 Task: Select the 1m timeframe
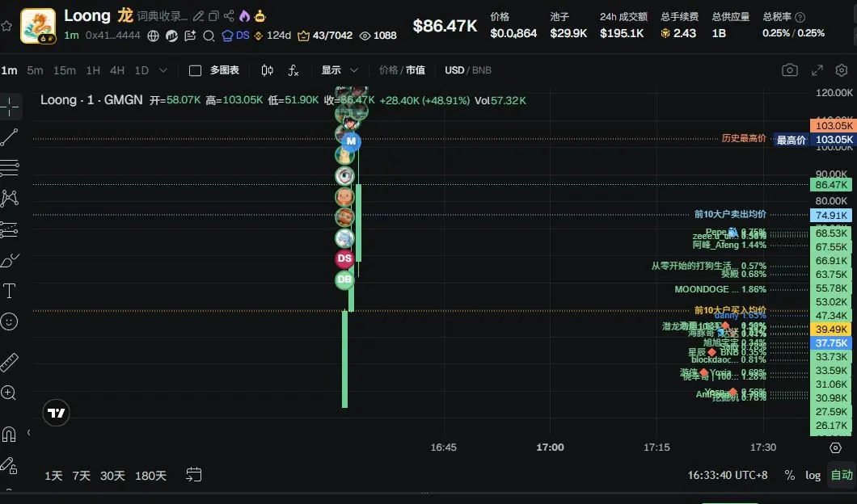9,70
